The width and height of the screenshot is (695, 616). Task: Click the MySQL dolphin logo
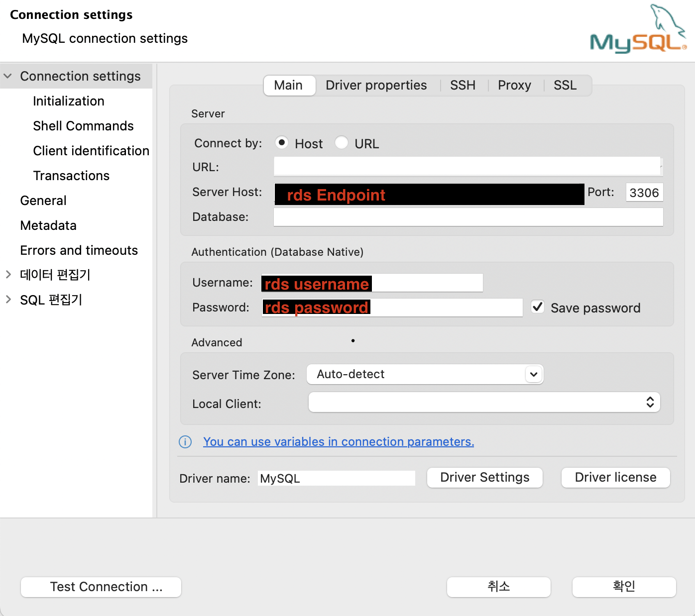[x=638, y=29]
